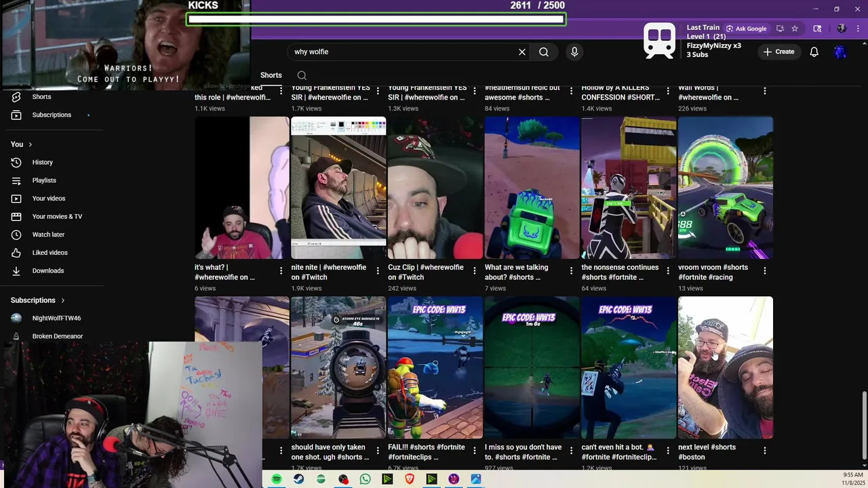Image resolution: width=868 pixels, height=488 pixels.
Task: Play the 'it's what?' red shirt thumbnail
Action: [242, 188]
